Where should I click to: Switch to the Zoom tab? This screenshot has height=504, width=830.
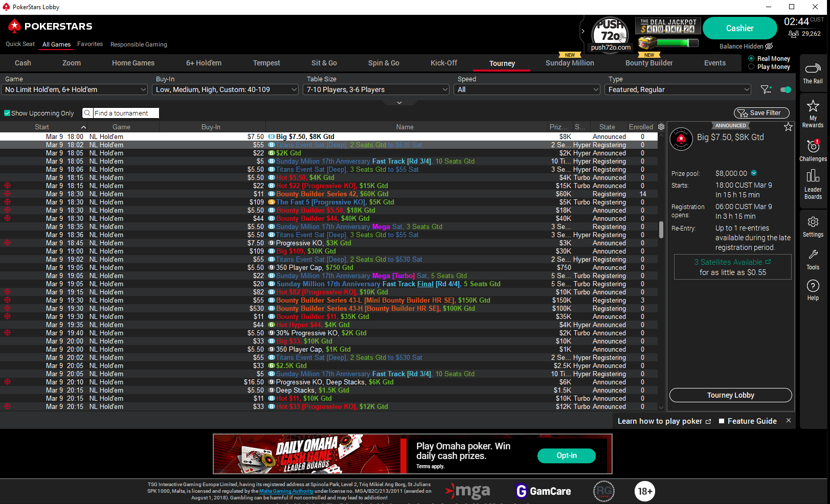tap(72, 63)
